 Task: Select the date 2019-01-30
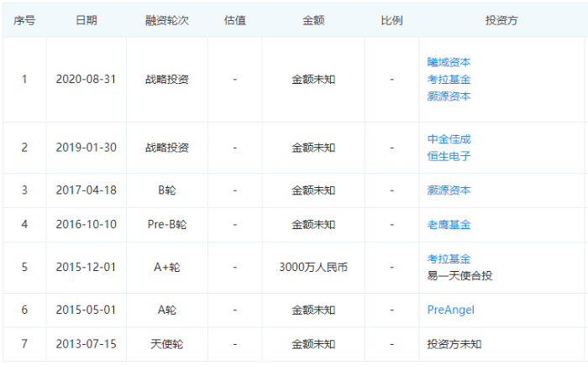click(x=87, y=148)
